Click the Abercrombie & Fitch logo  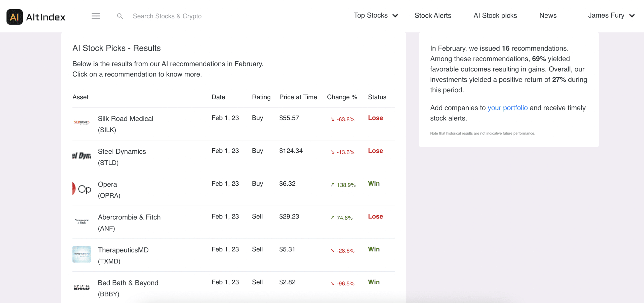coord(82,221)
